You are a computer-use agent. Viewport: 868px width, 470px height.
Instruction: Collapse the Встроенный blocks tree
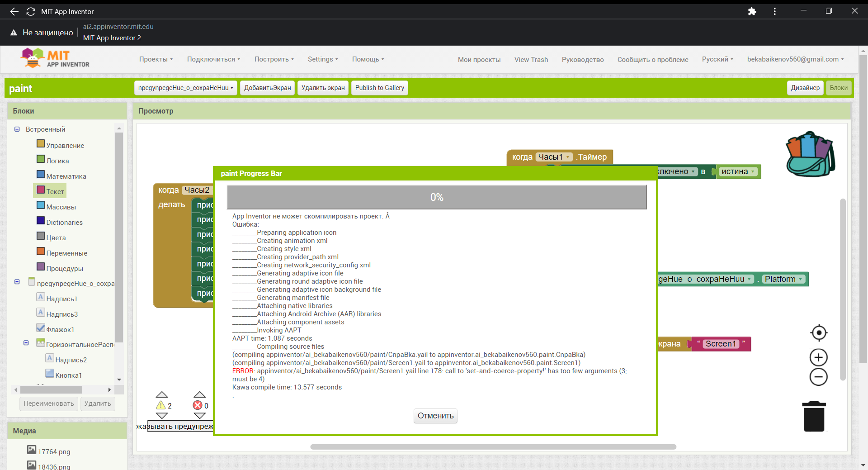click(x=17, y=129)
